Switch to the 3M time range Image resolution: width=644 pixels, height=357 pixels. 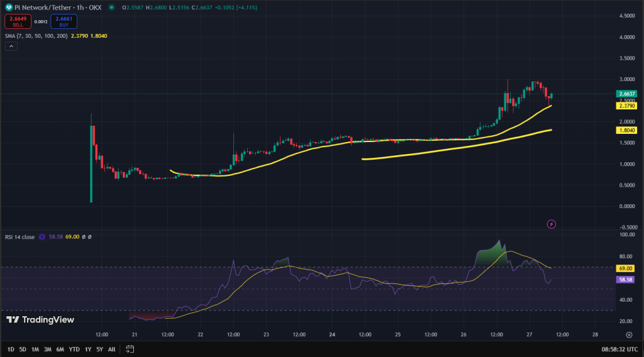[48, 349]
